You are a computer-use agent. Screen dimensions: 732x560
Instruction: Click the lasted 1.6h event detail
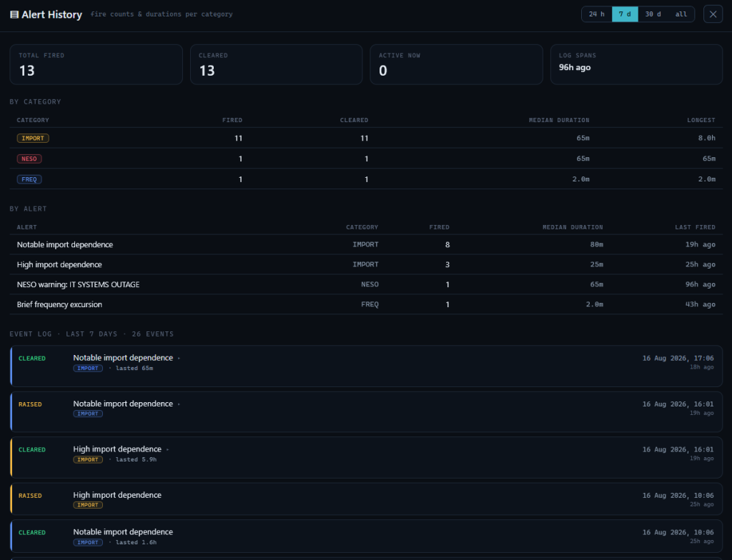137,542
